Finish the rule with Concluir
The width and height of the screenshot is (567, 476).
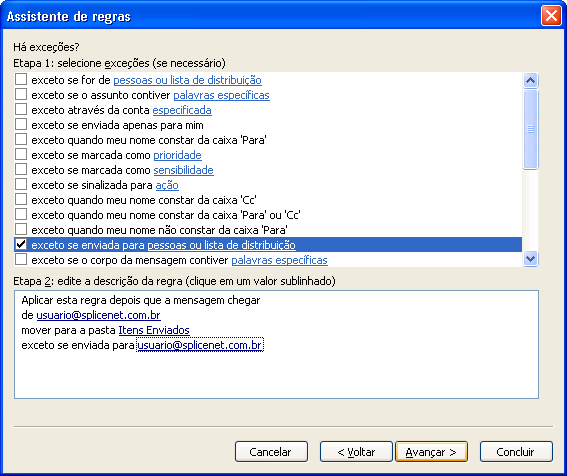pos(516,451)
